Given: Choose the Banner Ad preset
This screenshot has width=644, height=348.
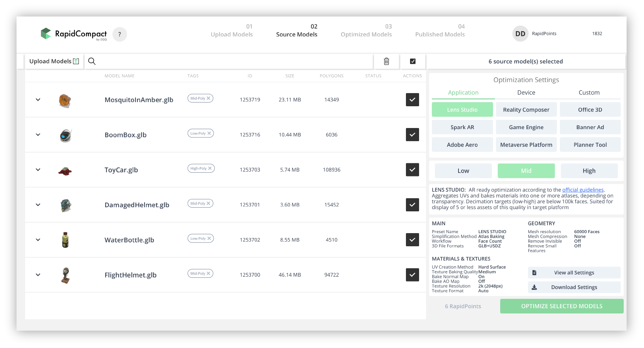Looking at the screenshot, I should tap(590, 127).
